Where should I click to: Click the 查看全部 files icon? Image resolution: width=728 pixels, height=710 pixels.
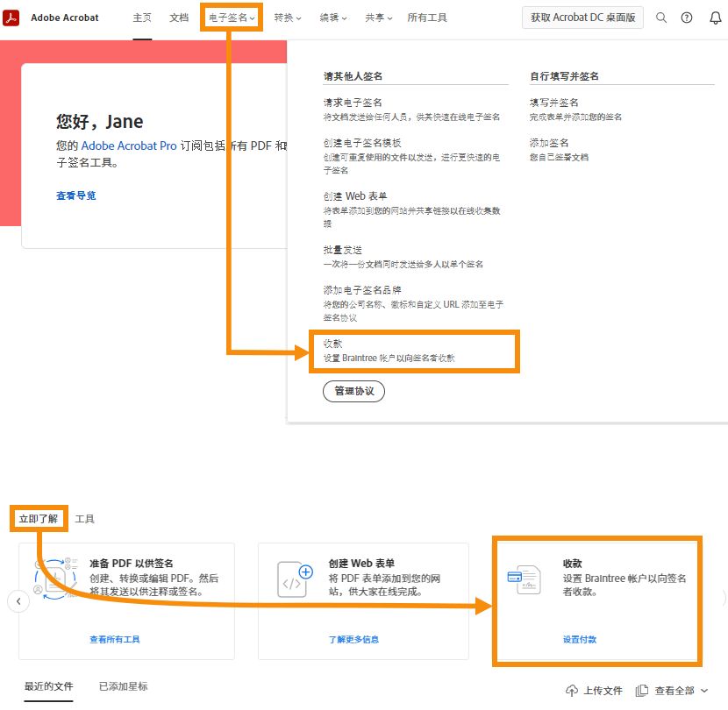click(x=642, y=691)
